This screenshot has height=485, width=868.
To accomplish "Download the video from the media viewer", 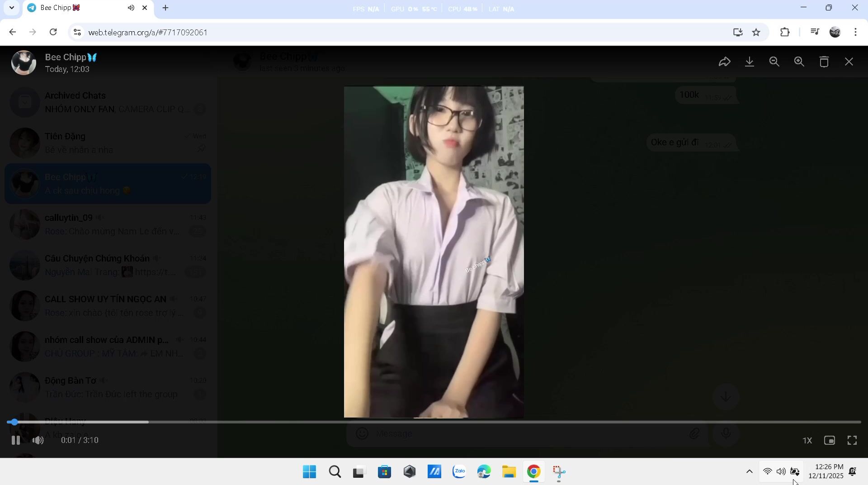I will point(750,62).
